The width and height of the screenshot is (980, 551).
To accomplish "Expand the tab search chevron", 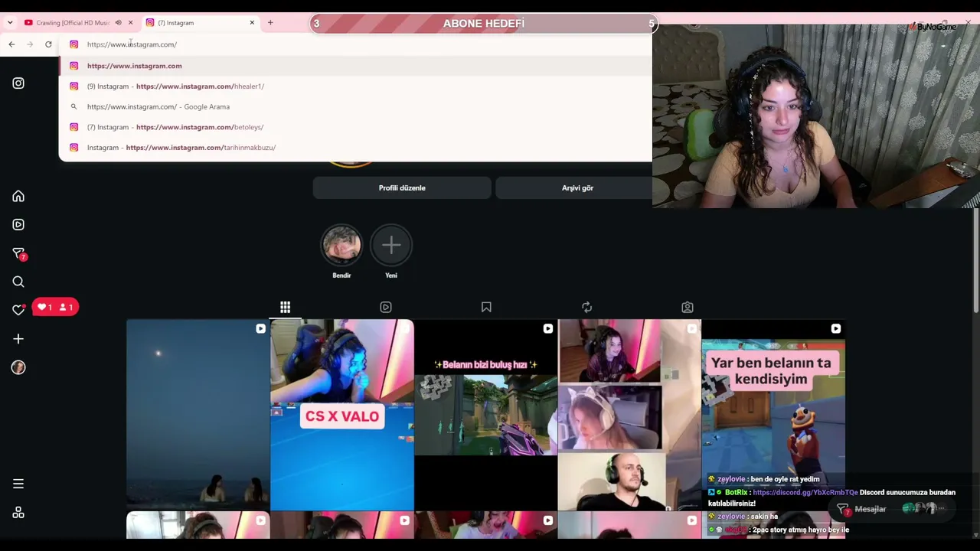I will coord(10,23).
